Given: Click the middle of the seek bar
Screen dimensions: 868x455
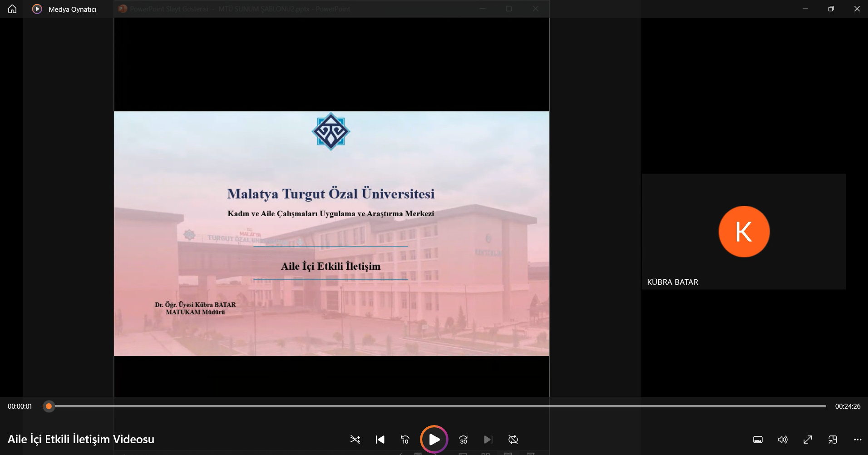Looking at the screenshot, I should pos(434,406).
